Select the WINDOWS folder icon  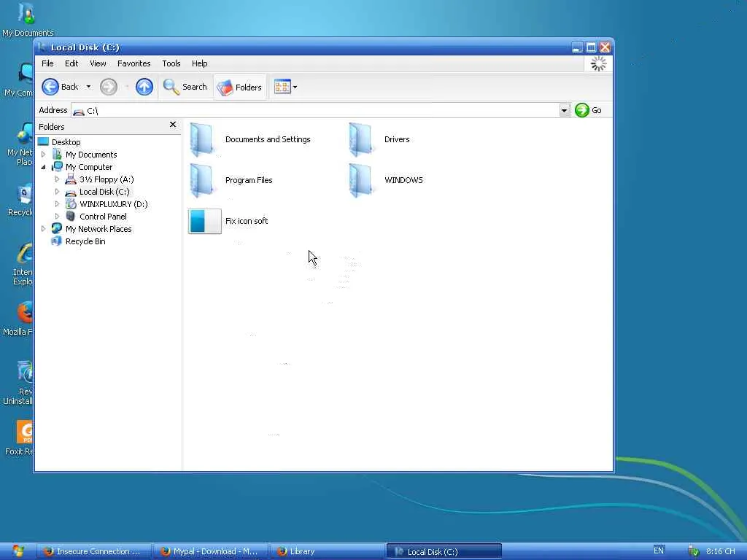click(x=360, y=181)
